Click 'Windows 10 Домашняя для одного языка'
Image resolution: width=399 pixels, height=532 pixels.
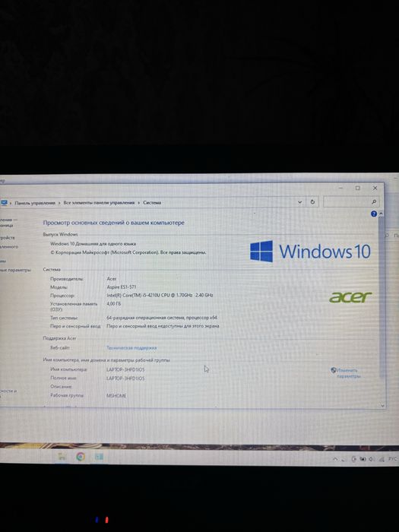93,244
